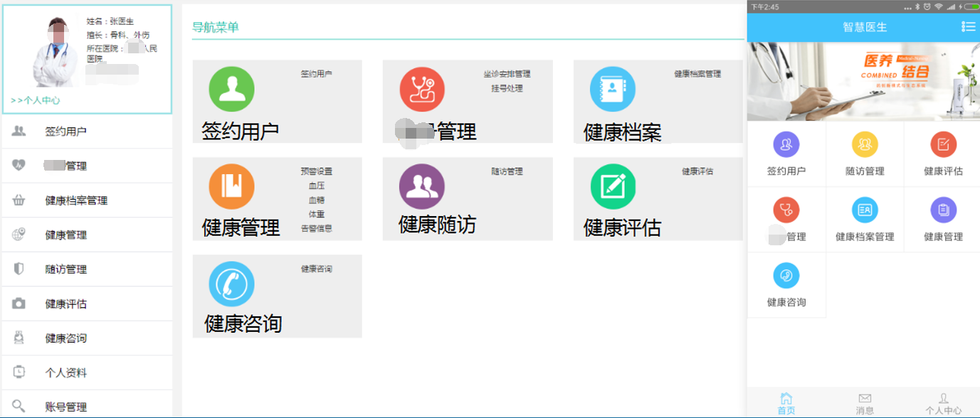This screenshot has width=980, height=418.
Task: Select the green 健康评估 edit icon
Action: (613, 186)
